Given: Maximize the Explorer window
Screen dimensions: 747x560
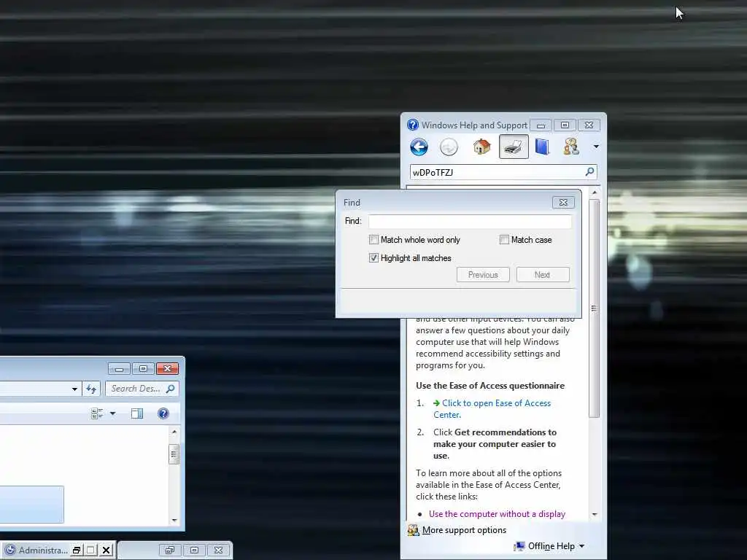Looking at the screenshot, I should pos(143,368).
